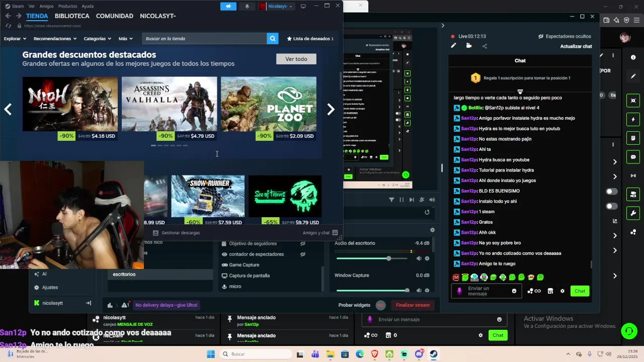Image resolution: width=644 pixels, height=362 pixels.
Task: Mute Audio del escritorio speaker icon
Action: (x=419, y=258)
